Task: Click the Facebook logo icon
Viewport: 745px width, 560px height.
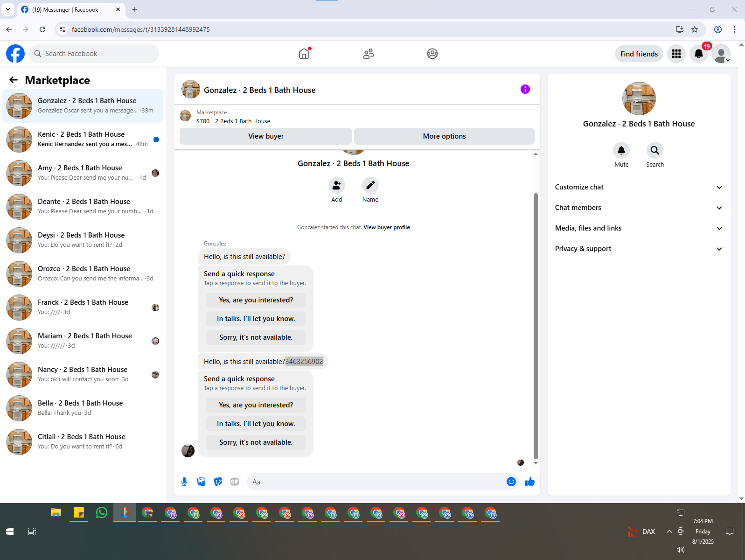Action: pyautogui.click(x=15, y=54)
